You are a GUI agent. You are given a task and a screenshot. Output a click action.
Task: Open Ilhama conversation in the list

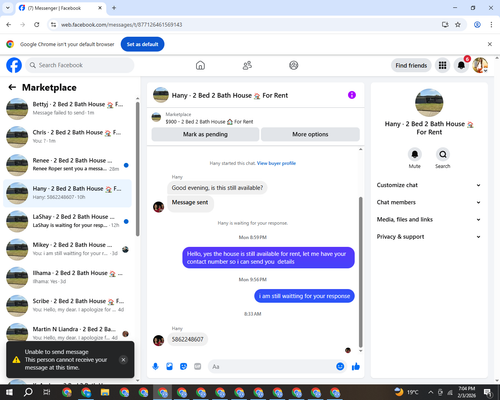67,277
